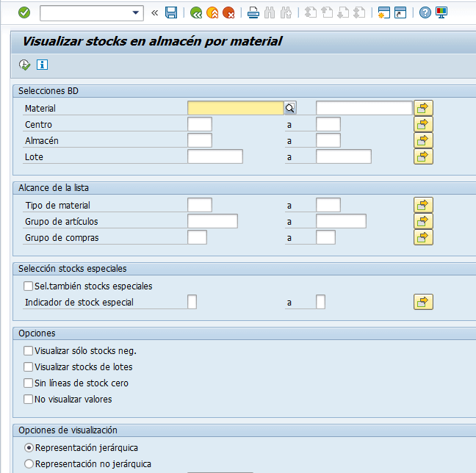Enable Sel.también stocks especiales checkbox
Screen dimensions: 476x473
[29, 286]
